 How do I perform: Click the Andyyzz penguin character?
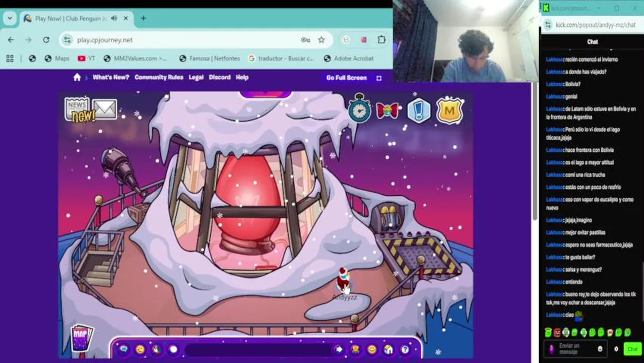344,280
